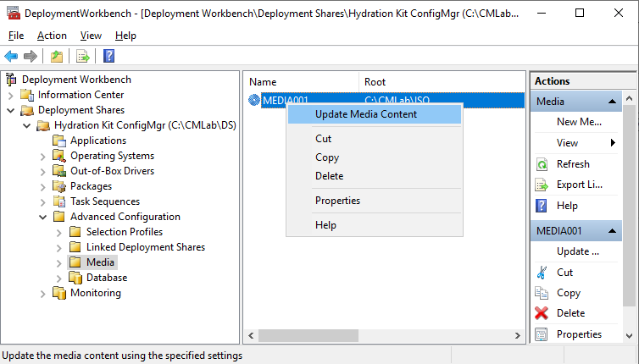Click the blue Help toolbar icon
The width and height of the screenshot is (639, 364).
[x=108, y=56]
